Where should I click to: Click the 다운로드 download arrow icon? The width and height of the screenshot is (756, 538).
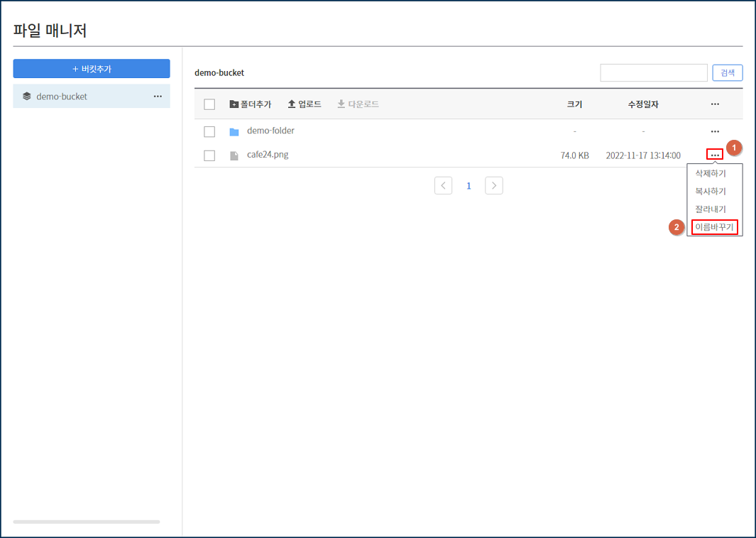click(x=341, y=104)
